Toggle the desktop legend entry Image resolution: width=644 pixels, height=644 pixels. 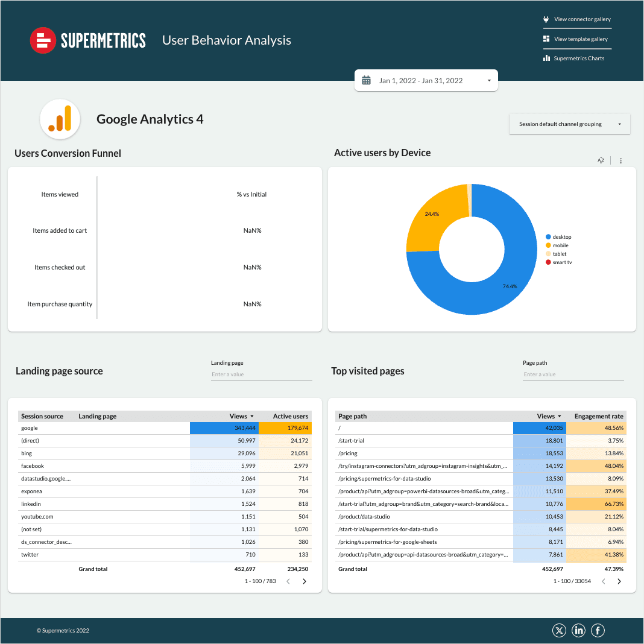561,237
